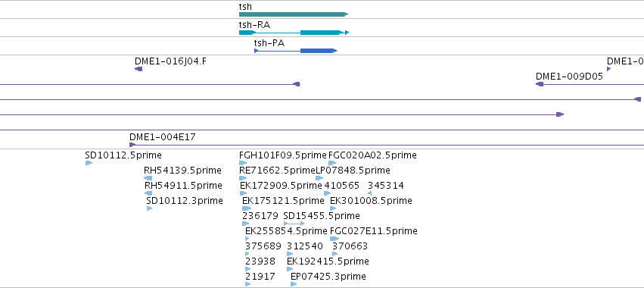The width and height of the screenshot is (644, 288).
Task: Click the EK301008.5prime label
Action: pyautogui.click(x=372, y=201)
